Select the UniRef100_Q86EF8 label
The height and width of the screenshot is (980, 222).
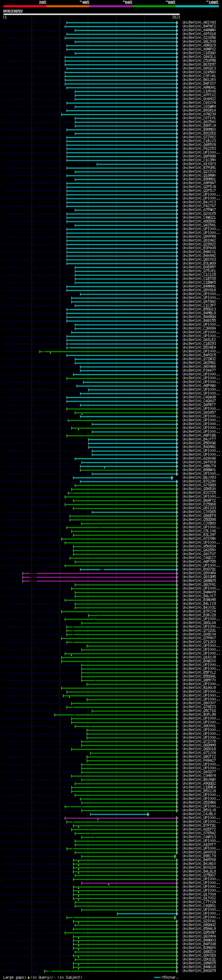tap(199, 516)
